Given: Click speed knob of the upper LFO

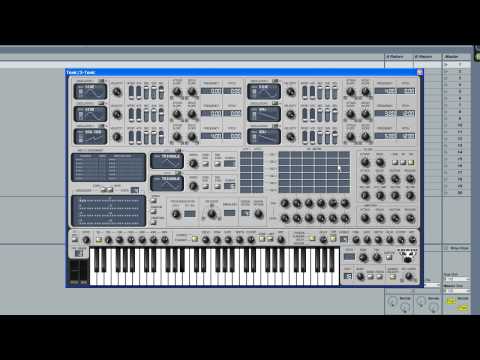Looking at the screenshot, I should point(193,163).
